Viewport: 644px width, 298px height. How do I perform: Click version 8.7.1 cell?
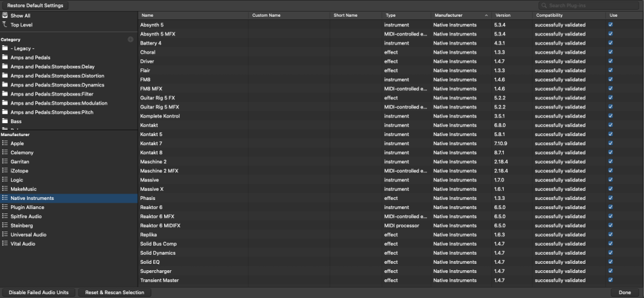498,152
